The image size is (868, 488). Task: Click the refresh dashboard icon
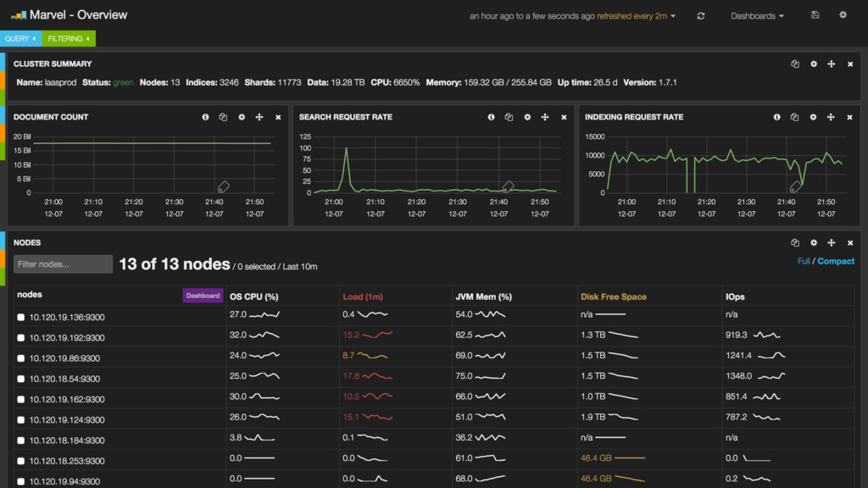[701, 16]
